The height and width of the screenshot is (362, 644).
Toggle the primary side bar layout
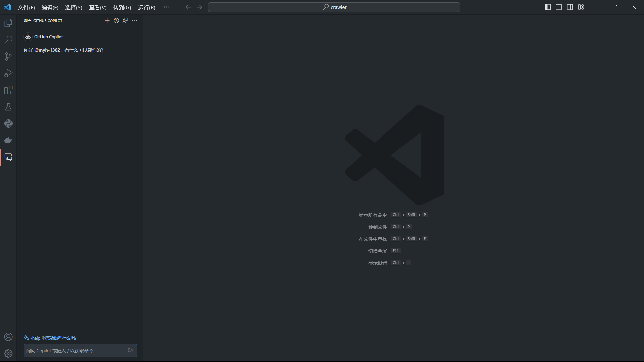tap(548, 7)
